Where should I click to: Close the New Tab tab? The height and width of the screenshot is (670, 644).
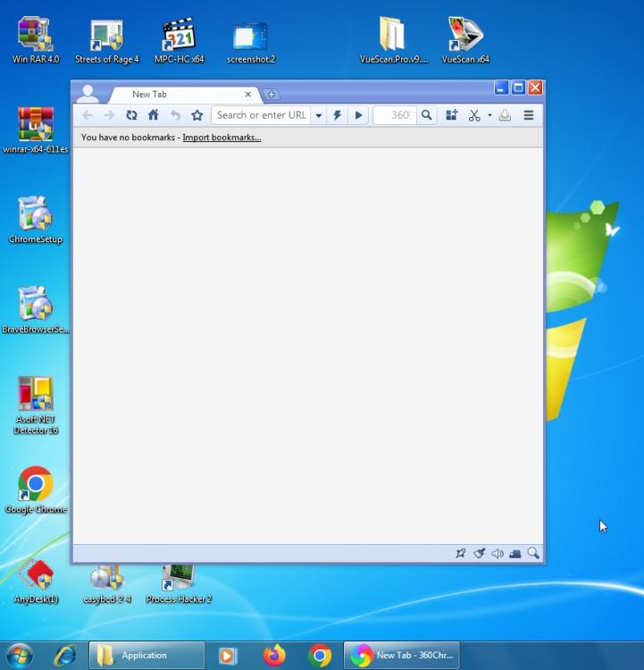[247, 95]
